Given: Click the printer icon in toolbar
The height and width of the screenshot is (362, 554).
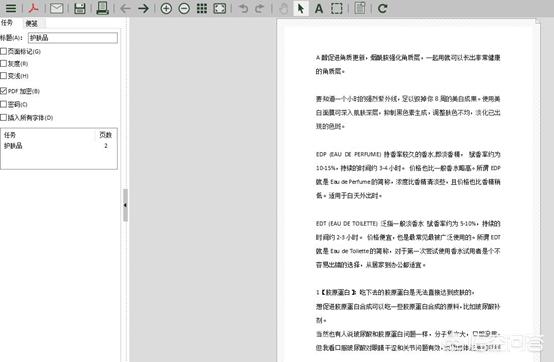Looking at the screenshot, I should click(x=102, y=8).
